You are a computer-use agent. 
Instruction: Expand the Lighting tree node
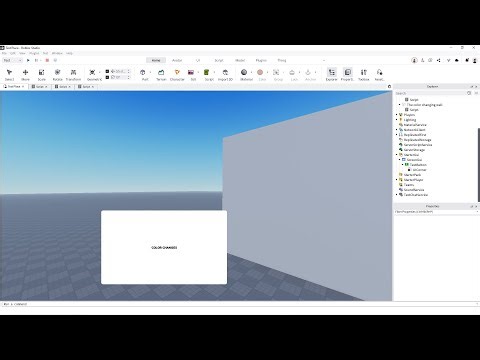(x=397, y=120)
